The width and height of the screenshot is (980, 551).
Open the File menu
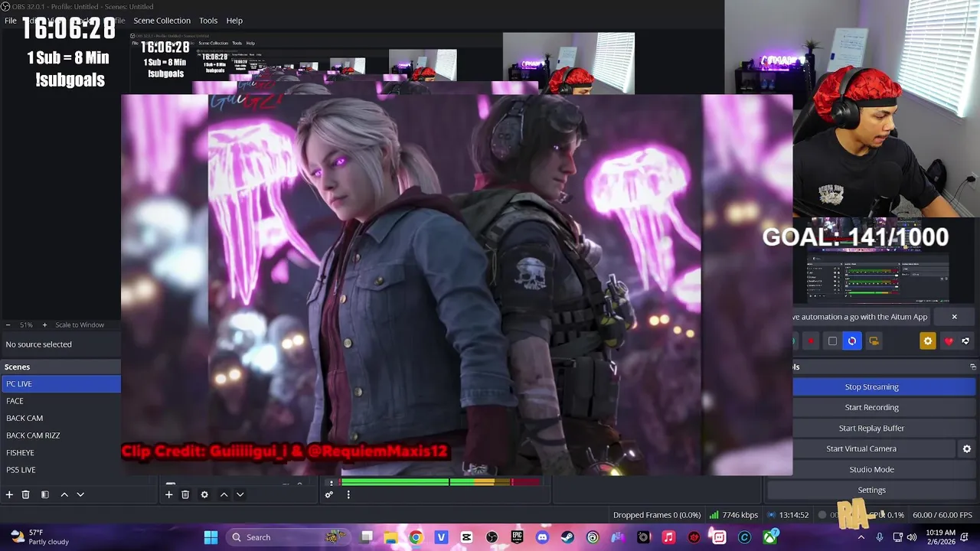pos(11,21)
